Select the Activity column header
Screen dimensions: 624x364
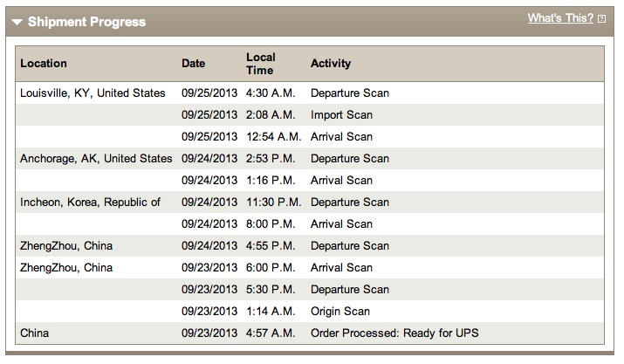point(331,64)
